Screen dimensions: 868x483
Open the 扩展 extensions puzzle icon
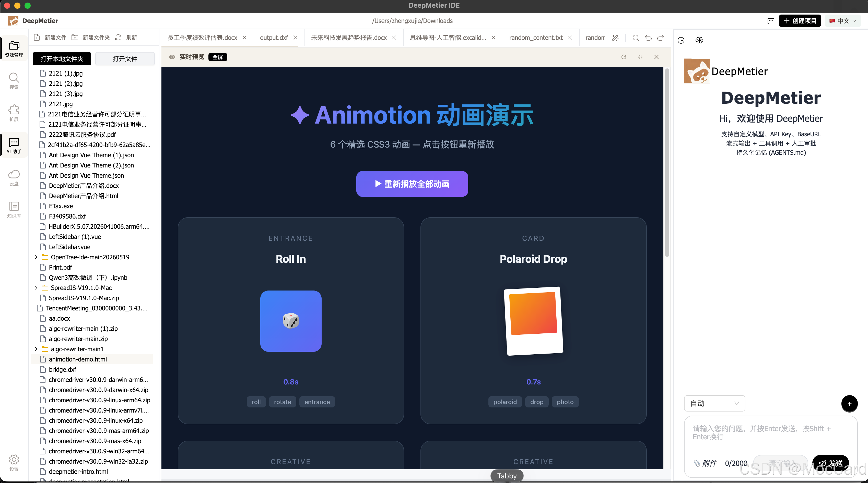(x=14, y=113)
